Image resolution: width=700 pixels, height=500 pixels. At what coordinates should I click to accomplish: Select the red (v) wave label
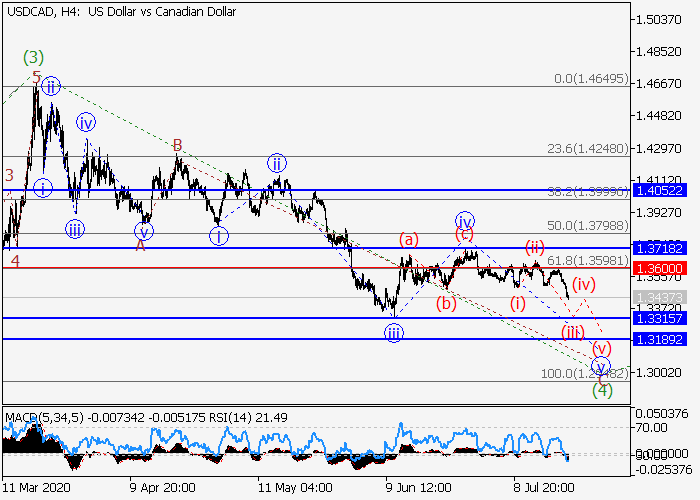click(602, 348)
